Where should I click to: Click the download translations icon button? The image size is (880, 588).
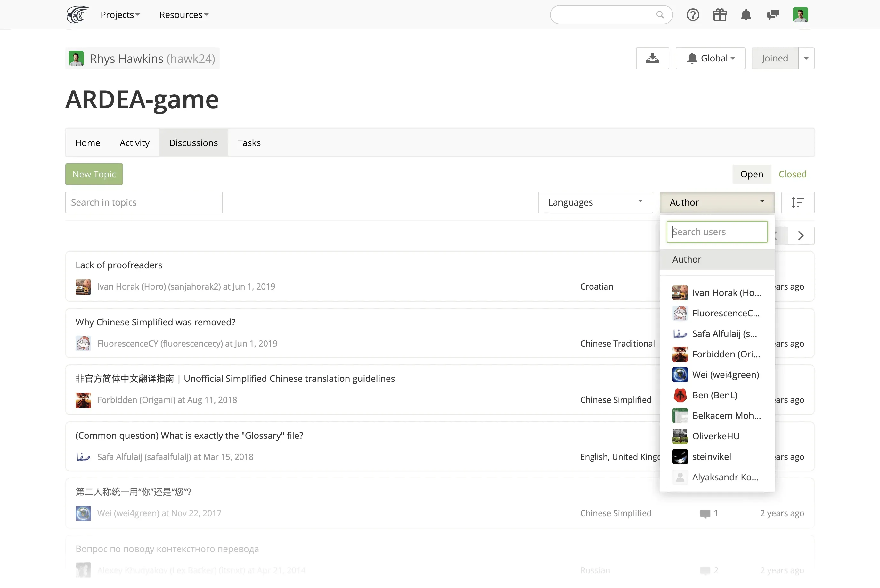(x=652, y=58)
